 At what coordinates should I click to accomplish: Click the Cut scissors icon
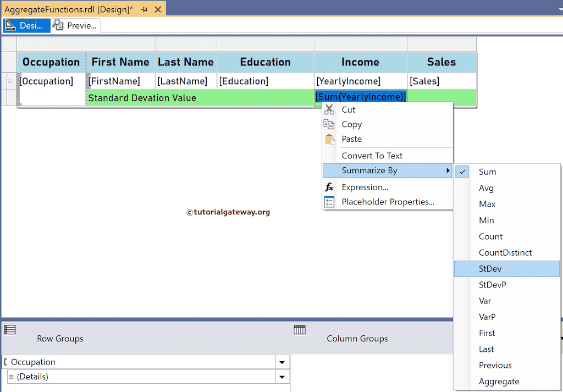tap(329, 109)
